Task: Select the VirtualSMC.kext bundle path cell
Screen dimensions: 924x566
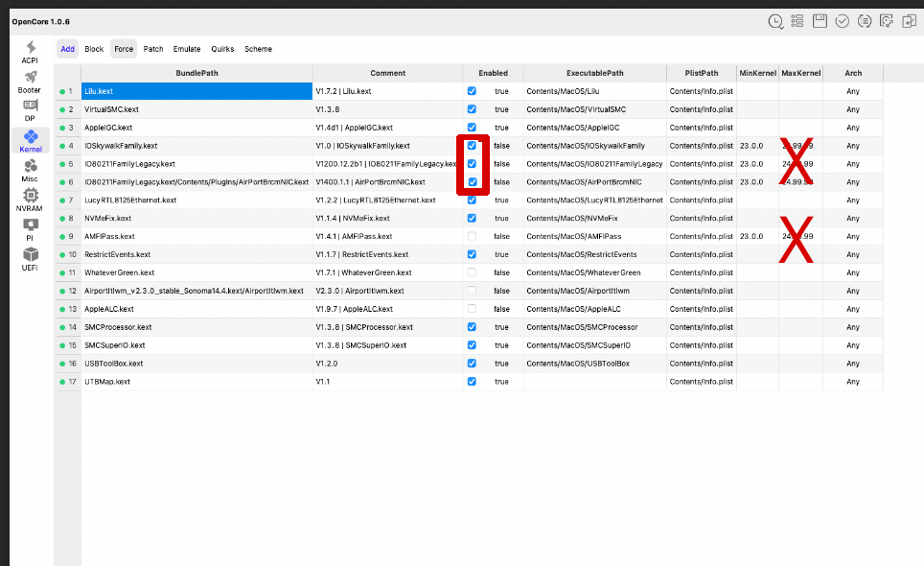Action: (x=196, y=109)
